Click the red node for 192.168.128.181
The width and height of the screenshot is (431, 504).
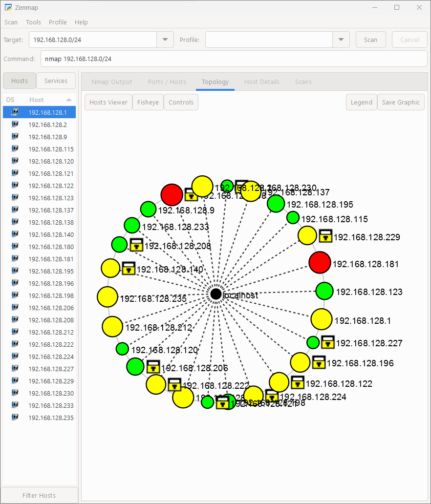[x=320, y=263]
